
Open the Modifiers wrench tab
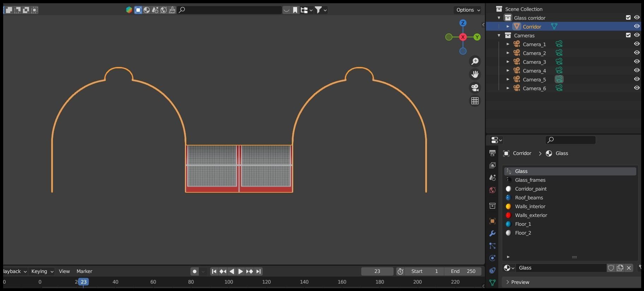(x=492, y=233)
